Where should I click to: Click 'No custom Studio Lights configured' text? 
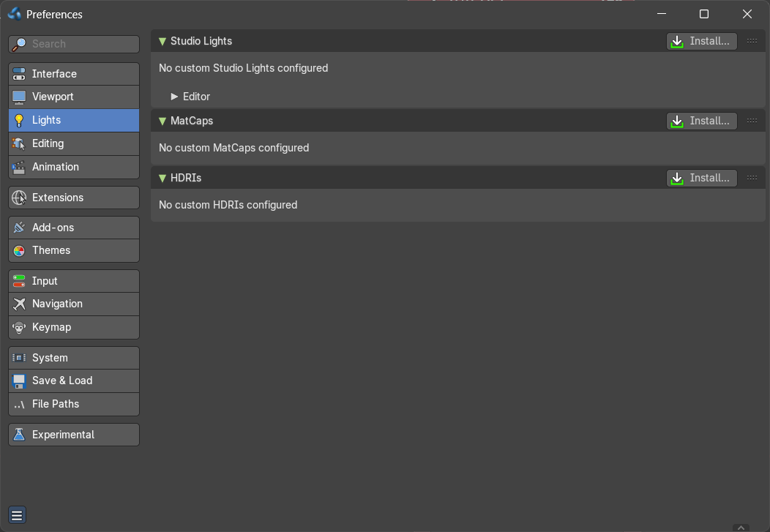coord(243,68)
